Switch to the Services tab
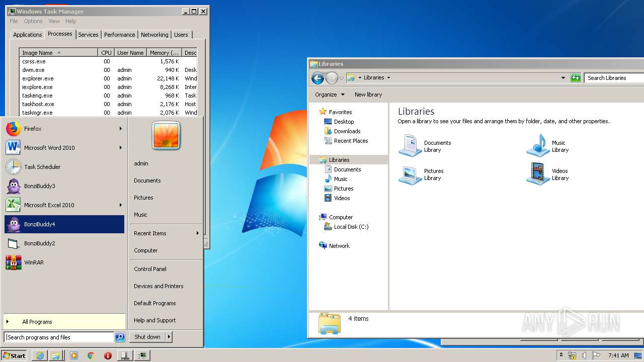Viewport: 644px width, 362px height. tap(88, 35)
